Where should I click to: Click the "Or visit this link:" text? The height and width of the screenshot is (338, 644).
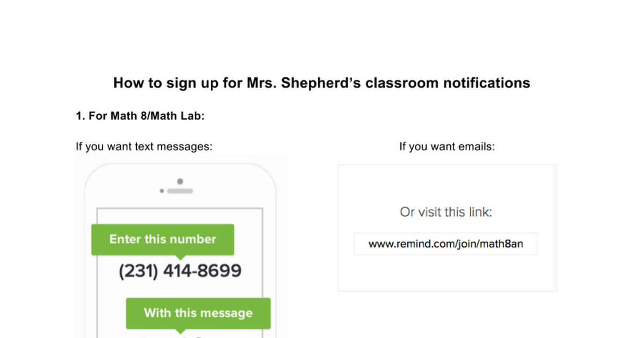446,212
